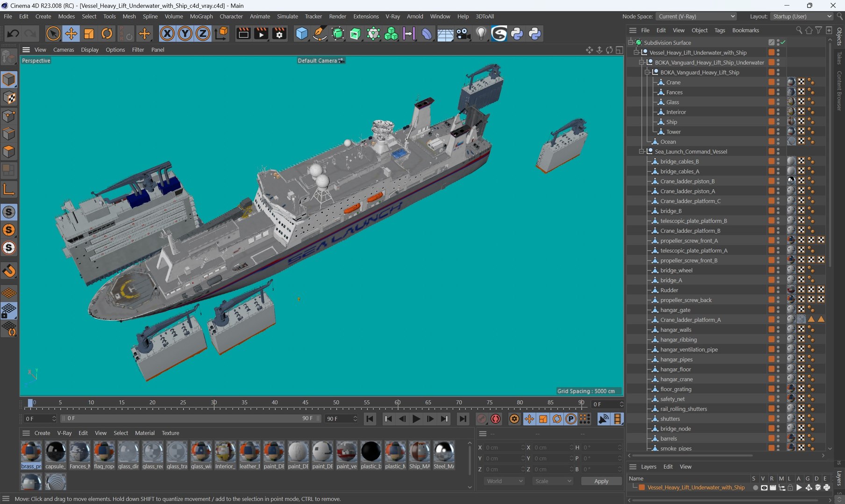The width and height of the screenshot is (845, 504).
Task: Activate the Scale tool in top toolbar
Action: point(89,34)
